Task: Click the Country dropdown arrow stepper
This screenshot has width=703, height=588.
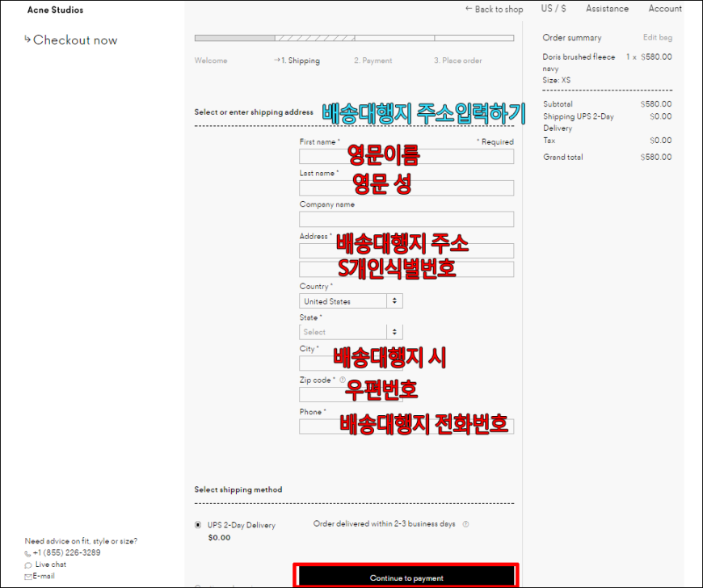Action: pos(394,300)
